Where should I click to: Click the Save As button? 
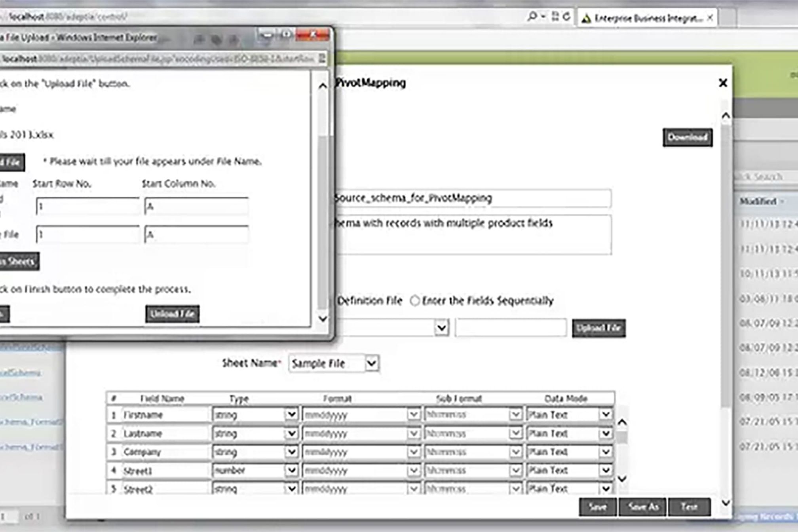point(643,507)
